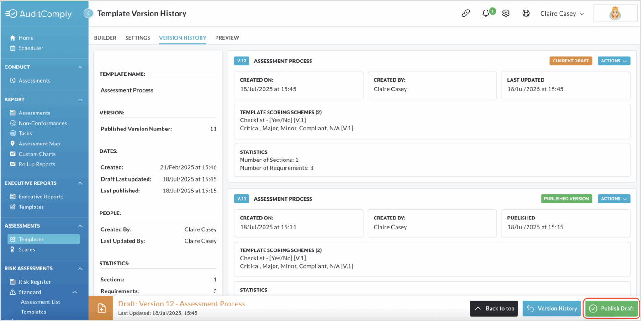
Task: Click 'Checklist - [Yes/No] [V.1]' in V.12 card
Action: (273, 120)
